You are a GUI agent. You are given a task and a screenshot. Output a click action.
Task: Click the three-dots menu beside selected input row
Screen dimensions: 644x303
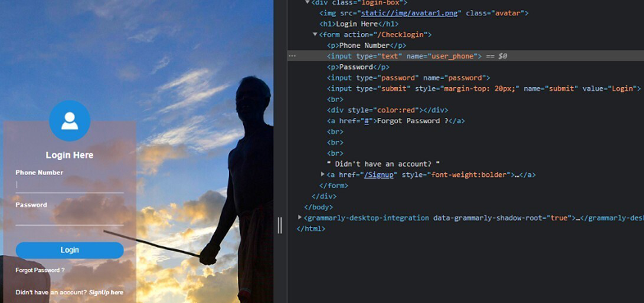292,56
